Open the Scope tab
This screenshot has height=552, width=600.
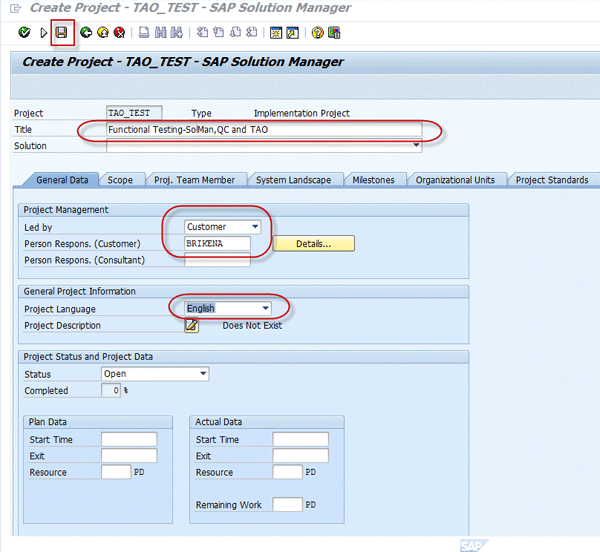[x=120, y=180]
